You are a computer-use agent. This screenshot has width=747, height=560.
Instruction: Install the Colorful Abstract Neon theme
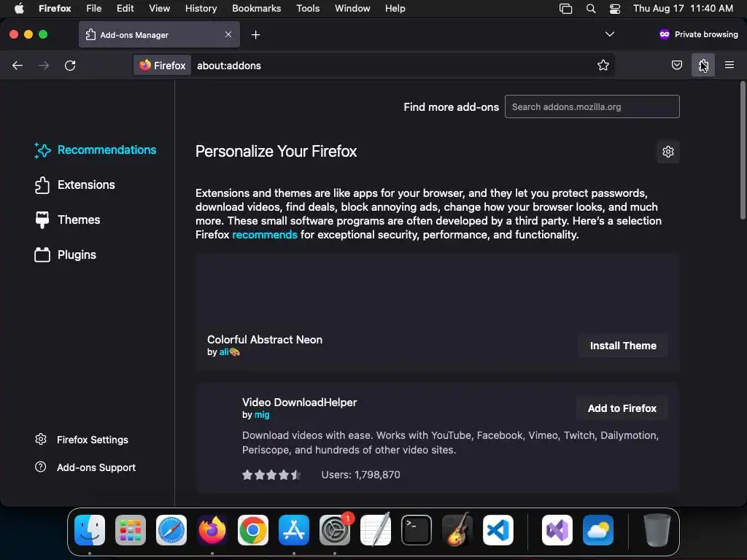(x=623, y=346)
